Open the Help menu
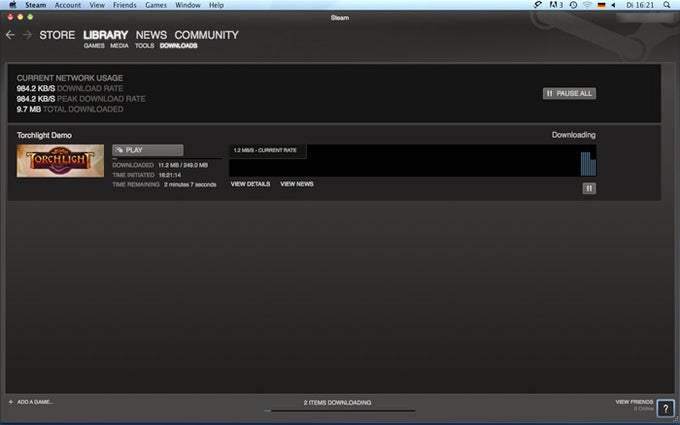Screen dimensions: 680x425 click(216, 5)
